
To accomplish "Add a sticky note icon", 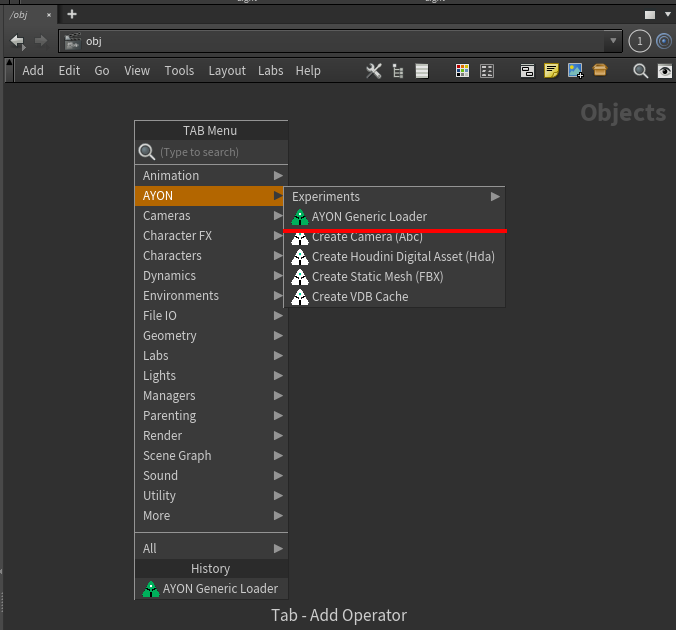I will (x=551, y=70).
